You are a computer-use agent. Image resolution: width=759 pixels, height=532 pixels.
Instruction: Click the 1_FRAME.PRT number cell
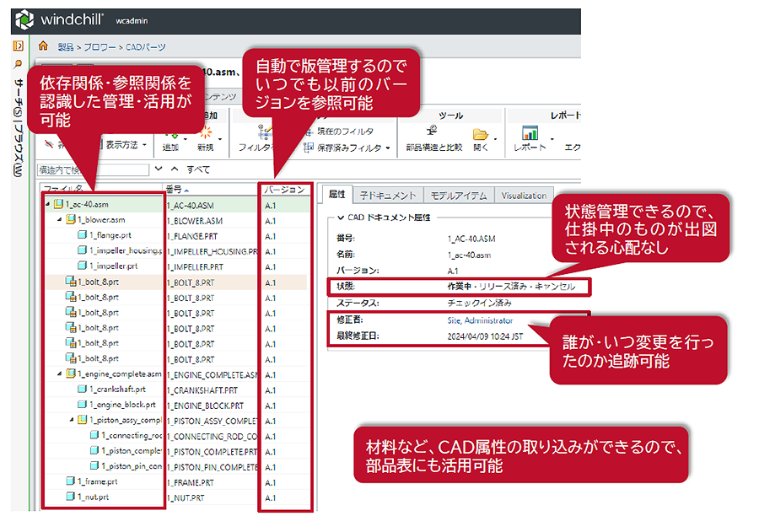(191, 482)
